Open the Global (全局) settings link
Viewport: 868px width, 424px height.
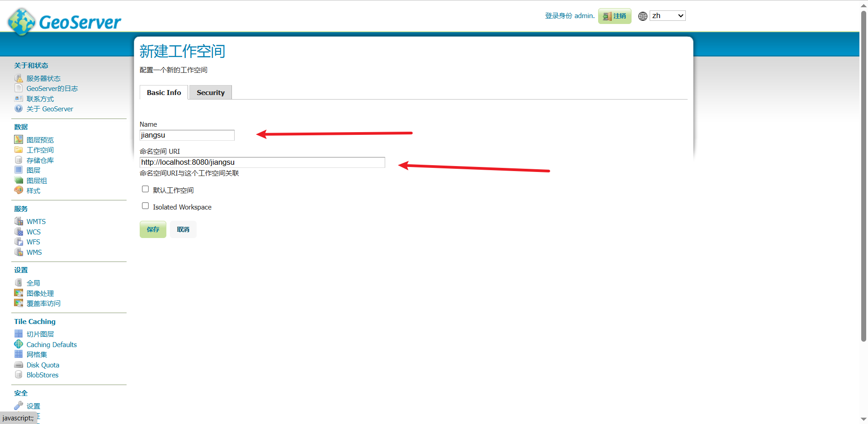33,283
